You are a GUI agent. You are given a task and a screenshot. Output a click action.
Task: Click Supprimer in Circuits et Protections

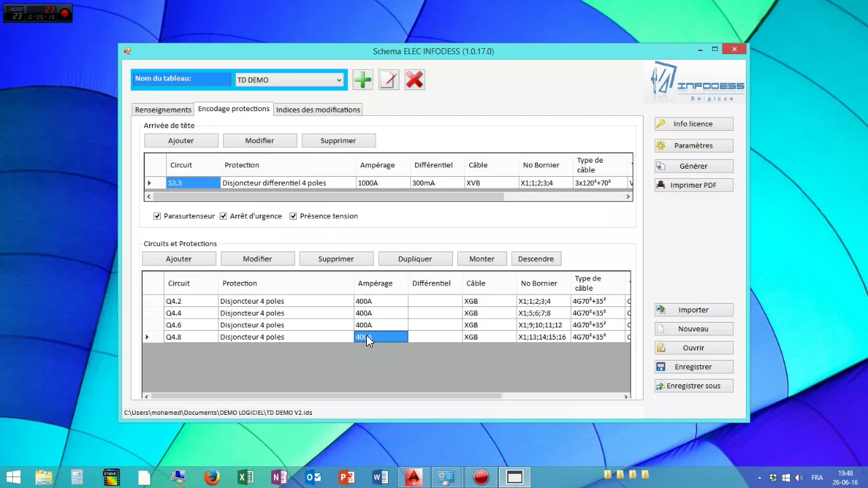[x=336, y=259]
